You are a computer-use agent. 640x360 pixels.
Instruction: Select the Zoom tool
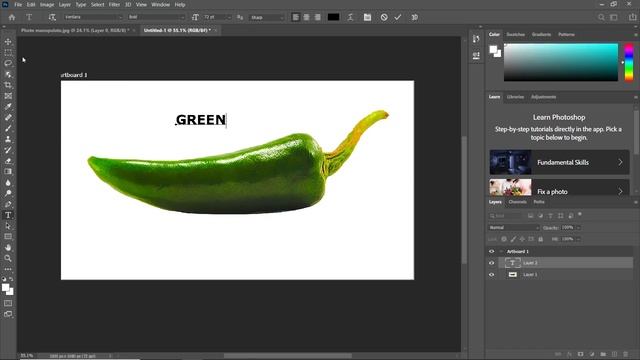tap(8, 258)
